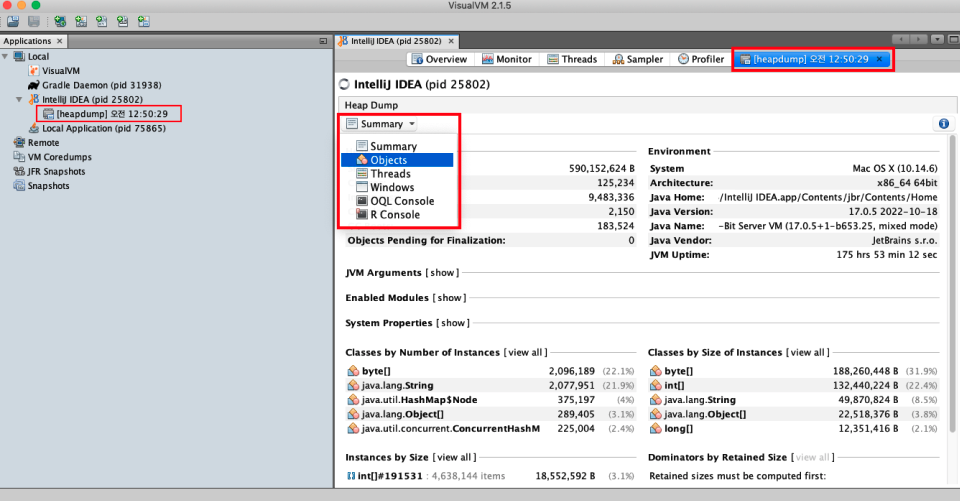Collapse the IntelliJ IDEA (pid 25802) tree node
Screen dimensions: 960x501
tap(20, 99)
